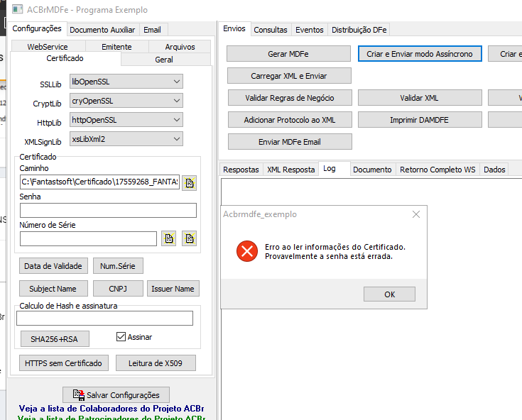The width and height of the screenshot is (522, 420).
Task: Click the browse icon next to Caminho field
Action: coord(189,182)
